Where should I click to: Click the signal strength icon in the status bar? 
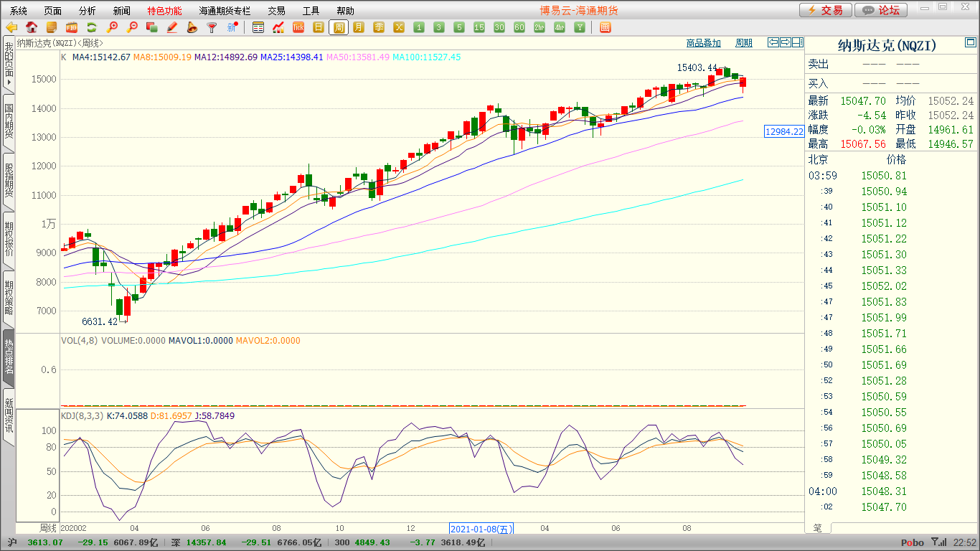938,542
